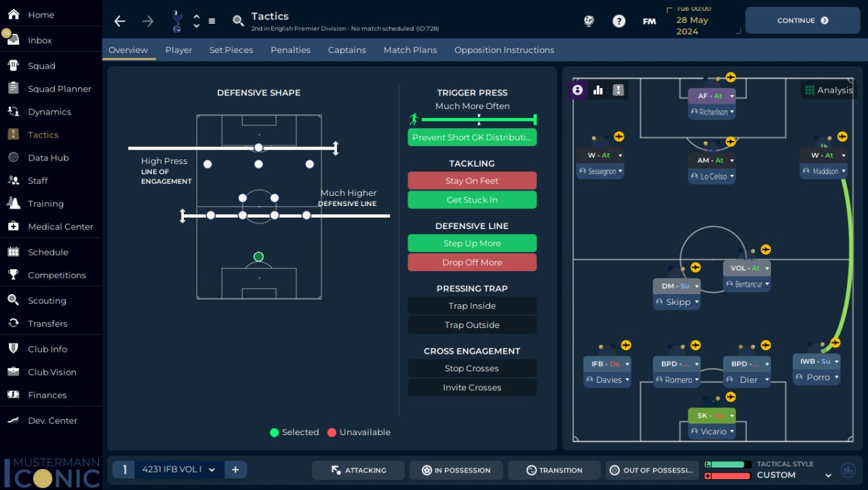Click the Trigger Press slider

tap(478, 120)
